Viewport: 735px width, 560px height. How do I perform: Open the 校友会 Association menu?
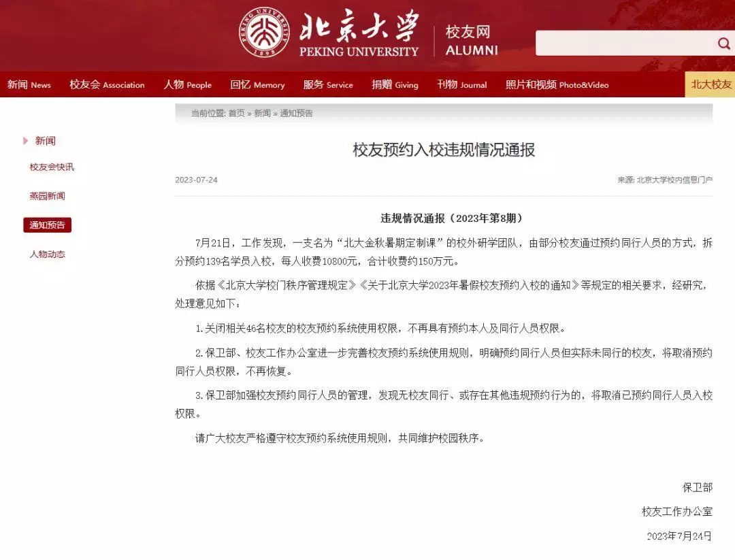point(107,85)
